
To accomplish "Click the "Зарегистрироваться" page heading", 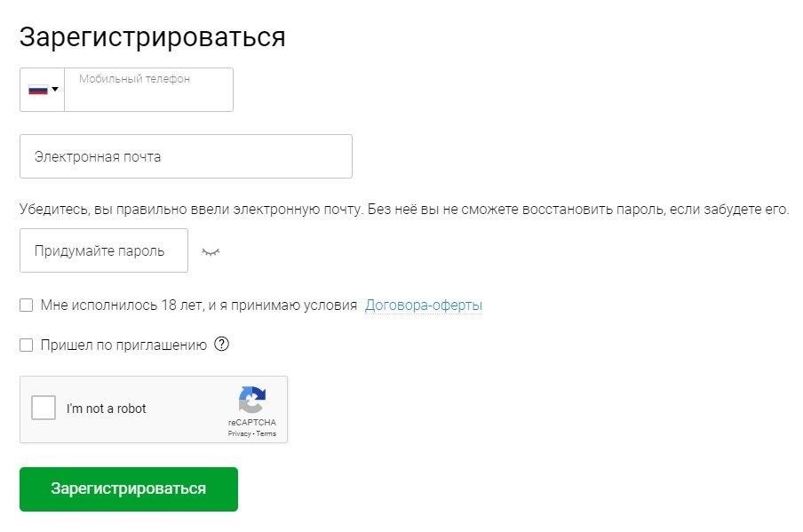I will click(152, 37).
